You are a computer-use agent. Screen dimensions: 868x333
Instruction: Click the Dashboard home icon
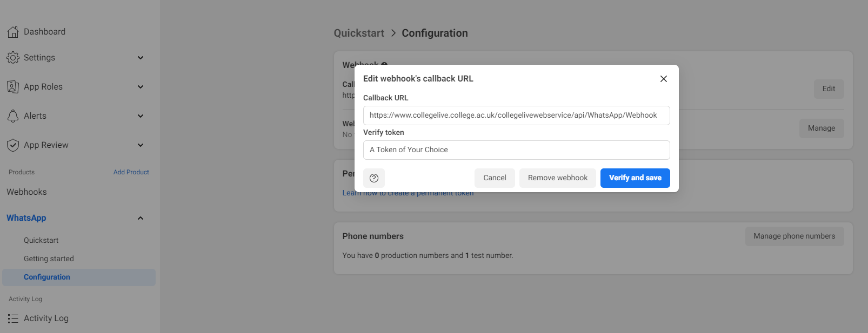point(13,32)
